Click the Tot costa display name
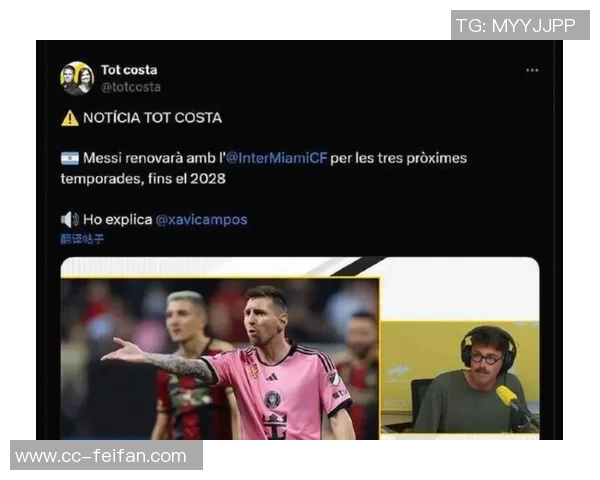The image size is (600, 480). click(129, 70)
